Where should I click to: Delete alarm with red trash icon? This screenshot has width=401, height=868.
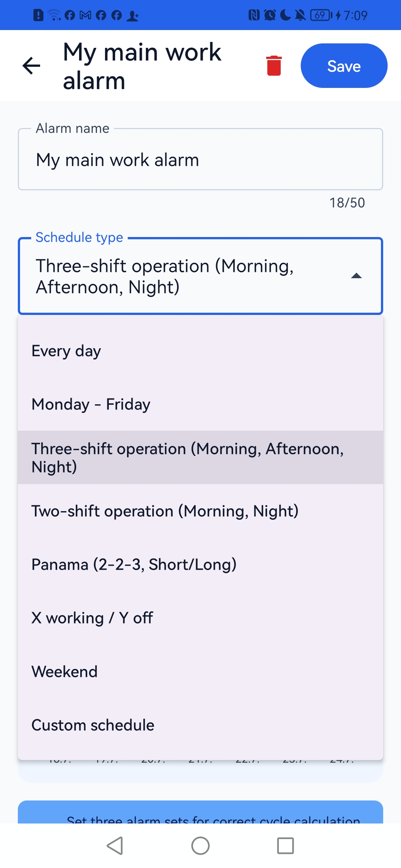point(274,66)
